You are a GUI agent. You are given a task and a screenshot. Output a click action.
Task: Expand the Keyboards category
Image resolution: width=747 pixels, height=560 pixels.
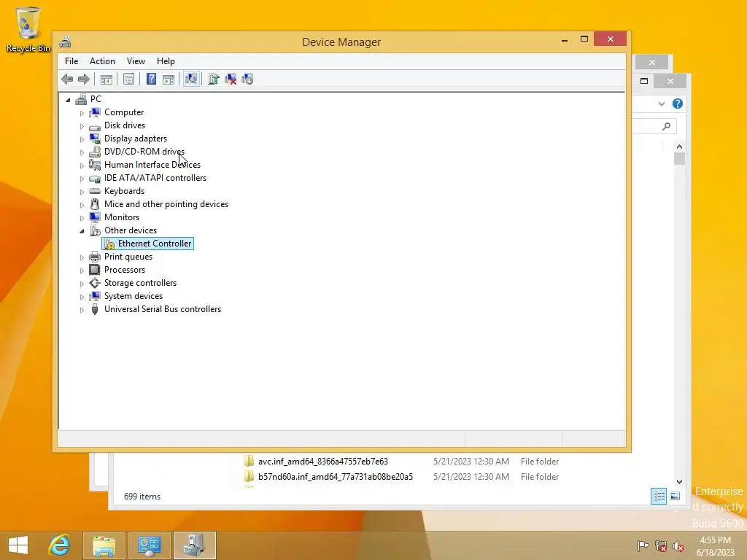(82, 192)
